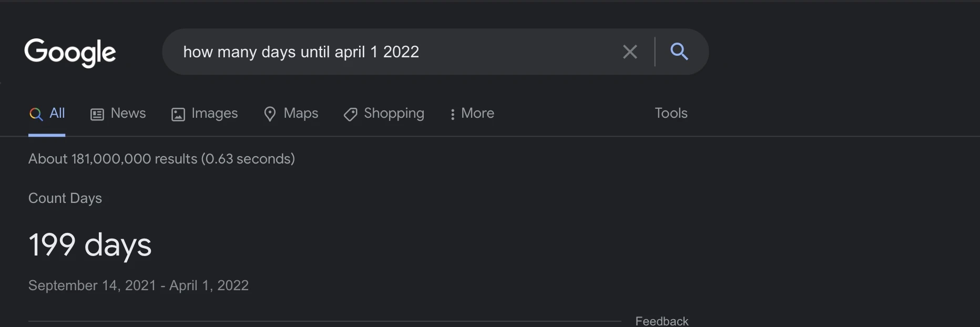Switch to the News results tab
980x327 pixels.
point(128,114)
